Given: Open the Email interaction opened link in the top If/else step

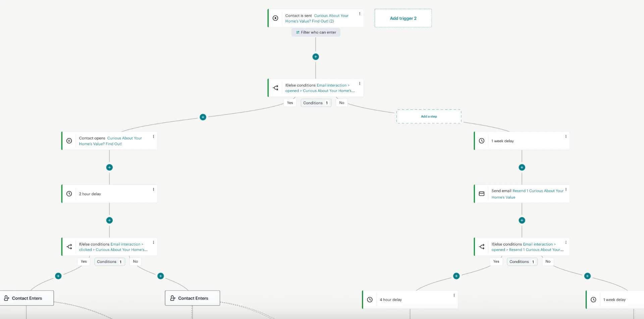Looking at the screenshot, I should (x=320, y=88).
